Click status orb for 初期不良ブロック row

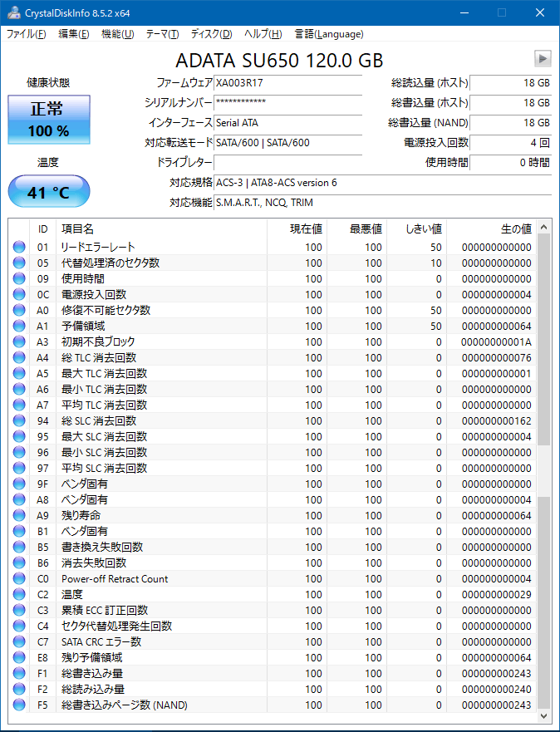(x=19, y=341)
